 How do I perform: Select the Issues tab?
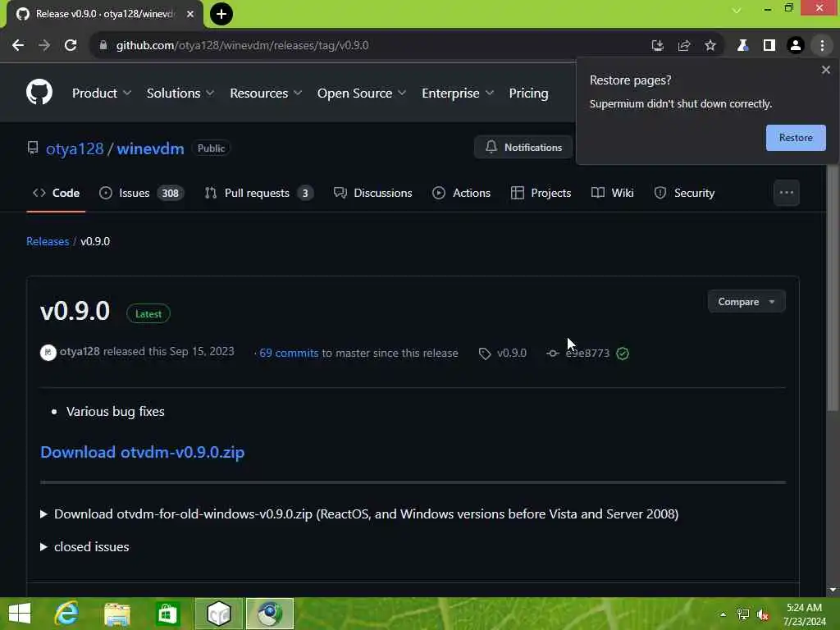(141, 193)
